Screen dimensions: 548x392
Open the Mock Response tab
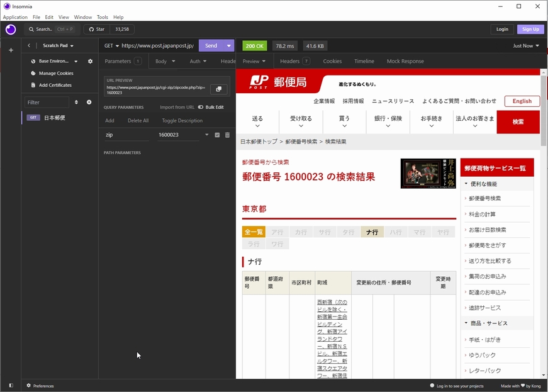[x=405, y=61]
